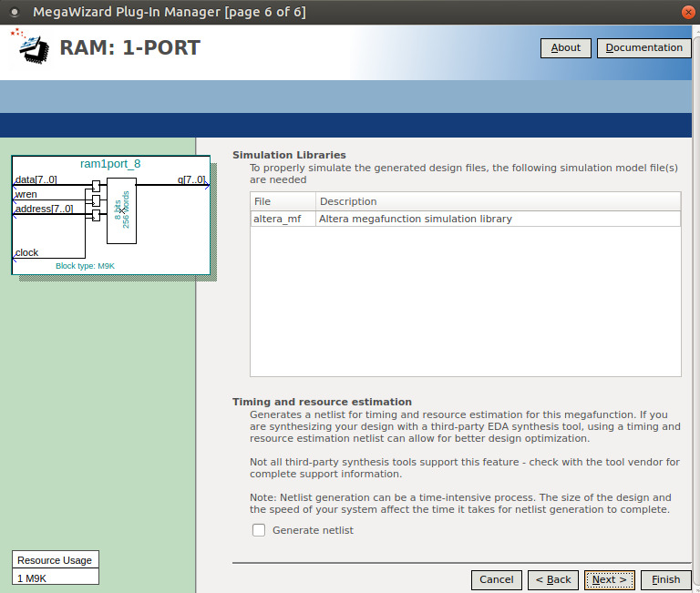The image size is (700, 593).
Task: Click the data input register symbol
Action: (x=96, y=186)
